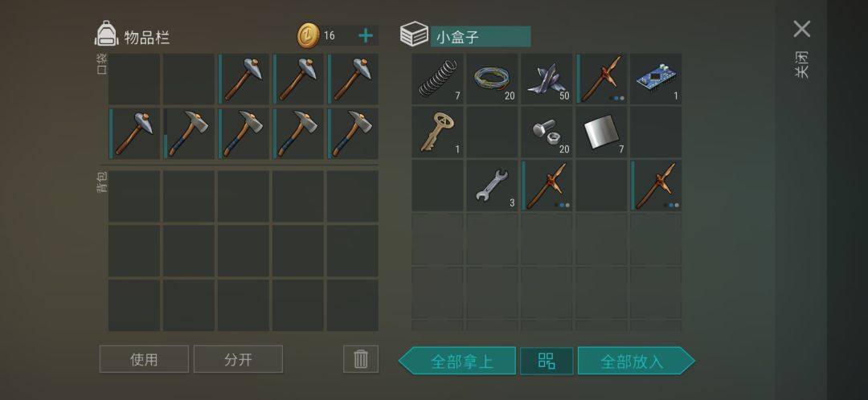Select the brass key in small box
This screenshot has width=868, height=400.
click(x=437, y=133)
